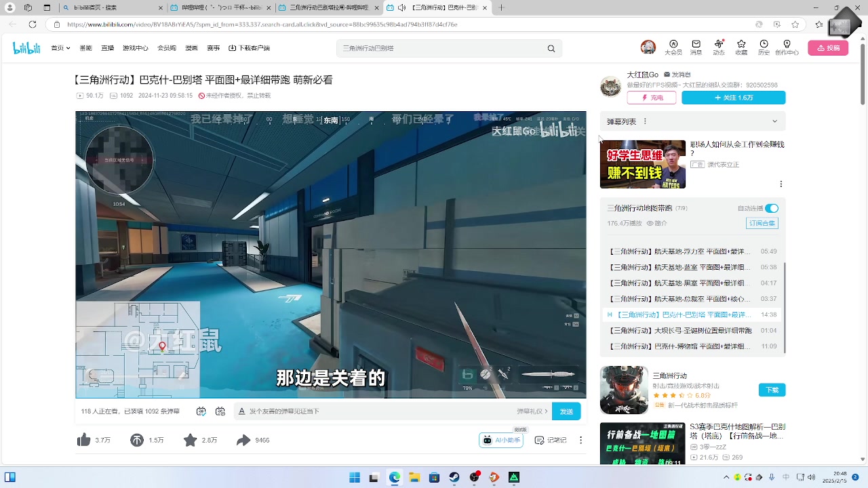Click the pink 投稿 upload button
This screenshot has height=488, width=868.
point(828,48)
